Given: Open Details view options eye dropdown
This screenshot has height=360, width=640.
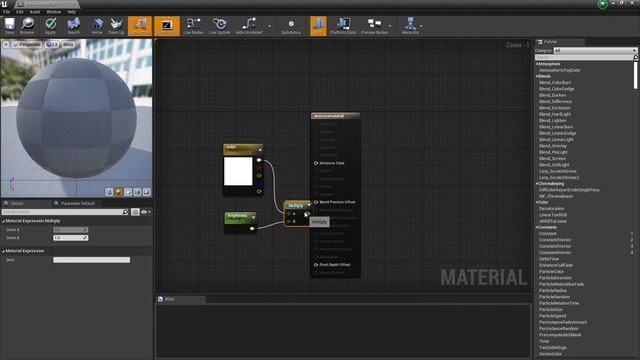Looking at the screenshot, I should pos(146,212).
